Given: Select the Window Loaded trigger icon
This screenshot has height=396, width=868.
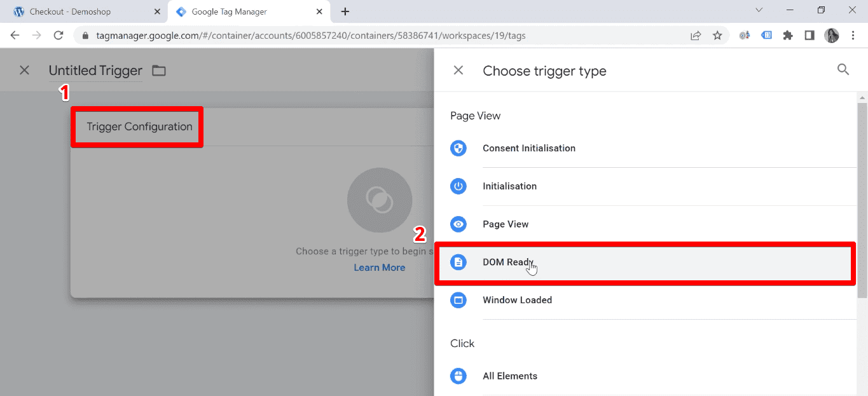Looking at the screenshot, I should click(458, 299).
